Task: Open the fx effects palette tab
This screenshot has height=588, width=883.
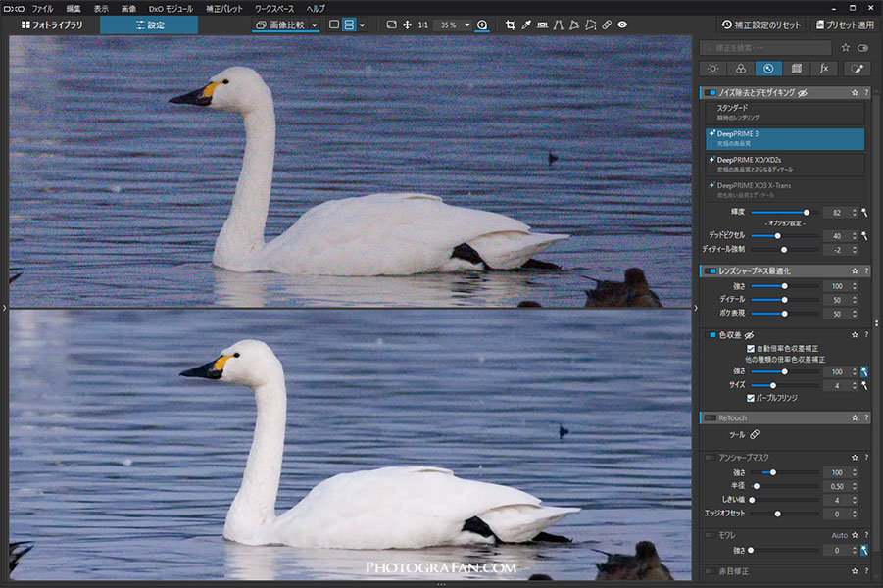Action: (x=824, y=69)
